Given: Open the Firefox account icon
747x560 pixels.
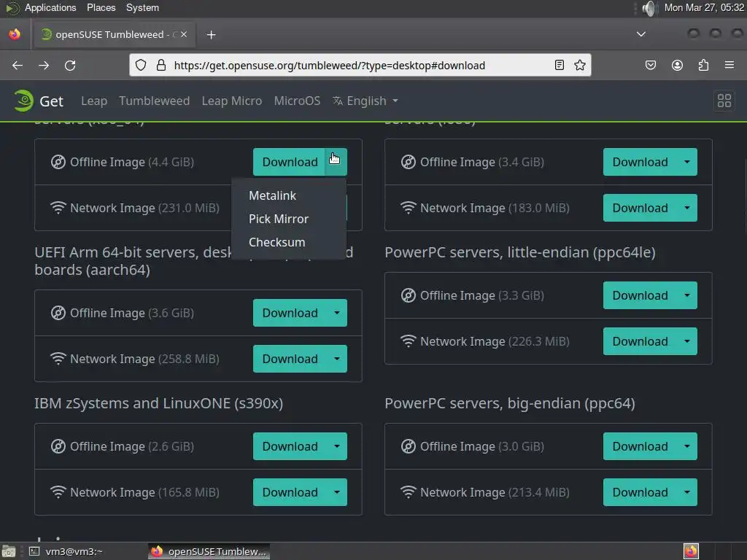Looking at the screenshot, I should pos(677,65).
